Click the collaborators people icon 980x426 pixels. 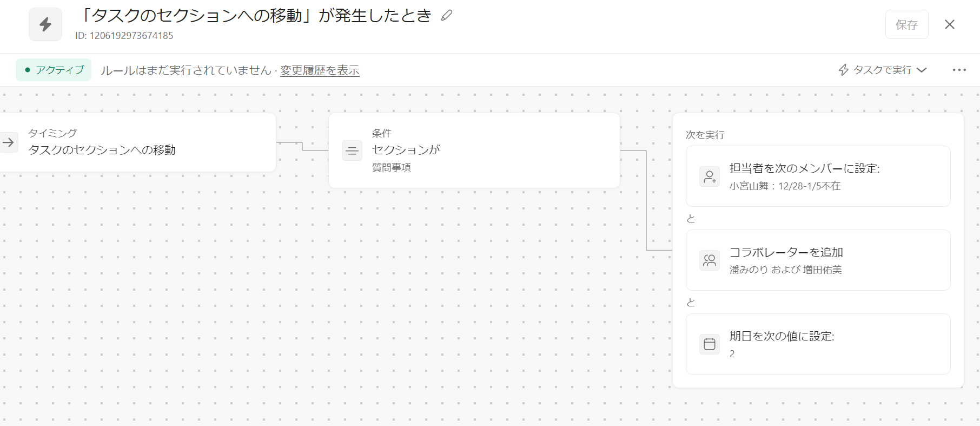point(710,260)
